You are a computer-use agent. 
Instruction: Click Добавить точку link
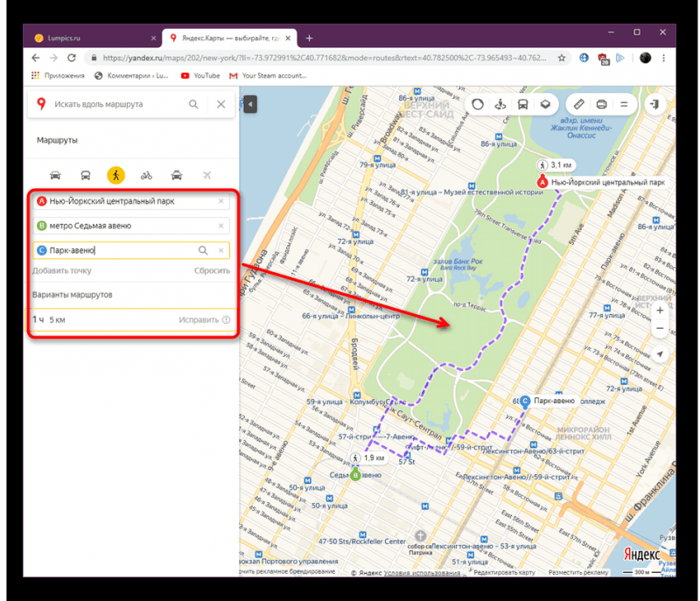[x=61, y=271]
